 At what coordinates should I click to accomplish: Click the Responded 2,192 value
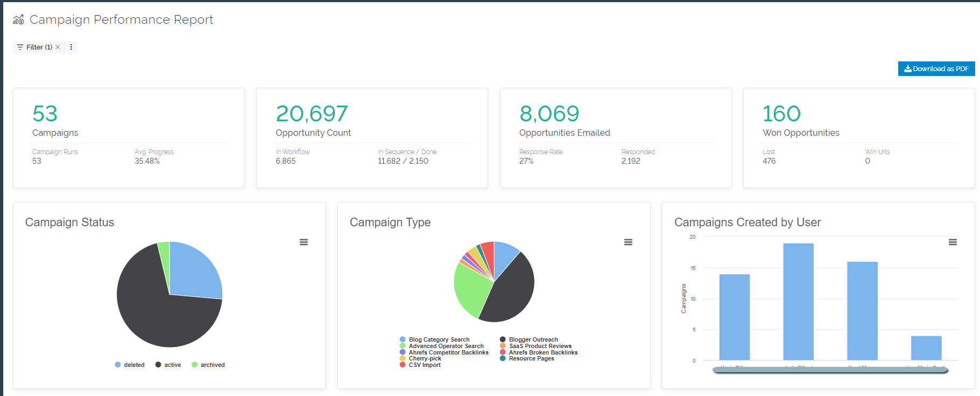[x=631, y=161]
